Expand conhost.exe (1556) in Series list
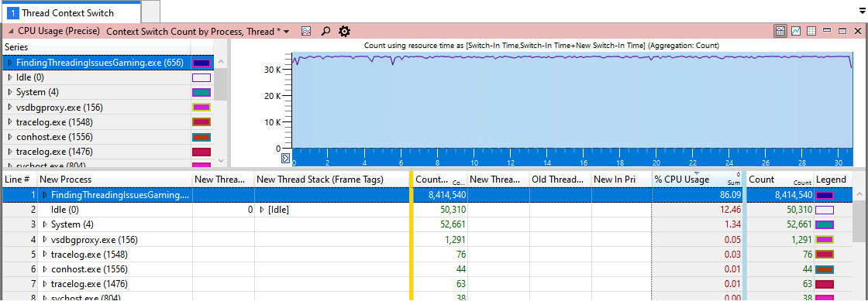Image resolution: width=868 pixels, height=301 pixels. click(9, 137)
